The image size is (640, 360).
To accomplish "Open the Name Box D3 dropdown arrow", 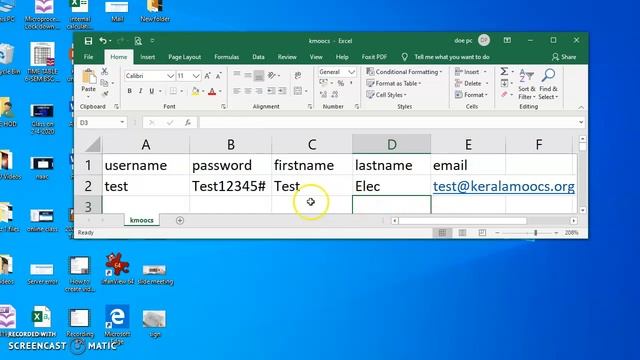I will pos(122,122).
